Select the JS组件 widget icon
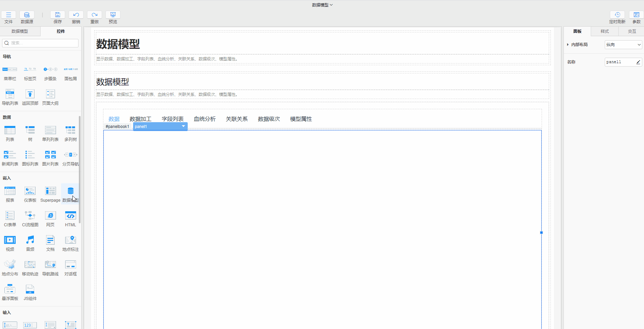This screenshot has height=329, width=644. click(x=30, y=289)
